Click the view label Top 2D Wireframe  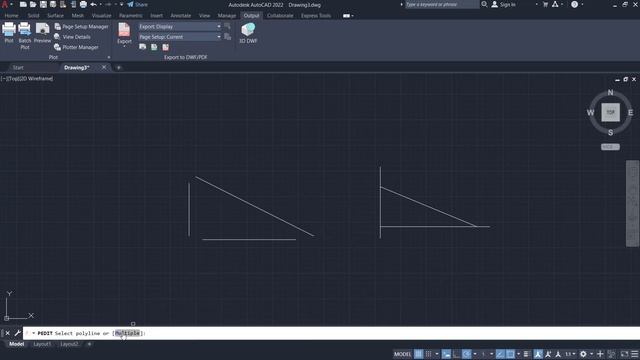27,78
